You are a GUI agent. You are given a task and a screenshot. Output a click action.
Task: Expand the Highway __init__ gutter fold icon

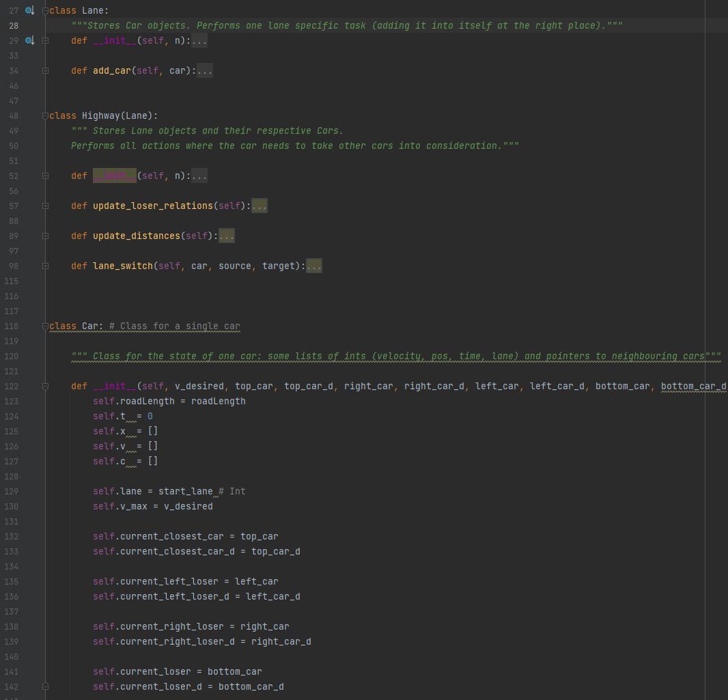[x=45, y=176]
